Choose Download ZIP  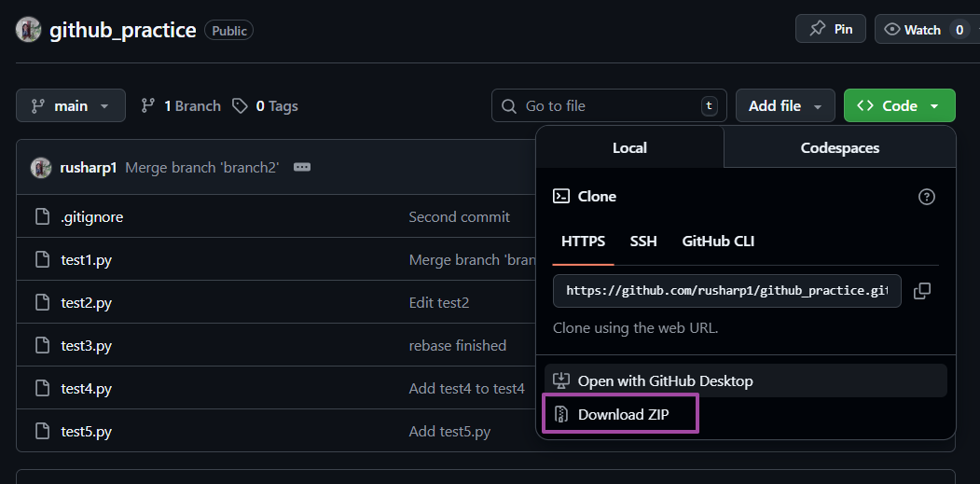tap(621, 414)
